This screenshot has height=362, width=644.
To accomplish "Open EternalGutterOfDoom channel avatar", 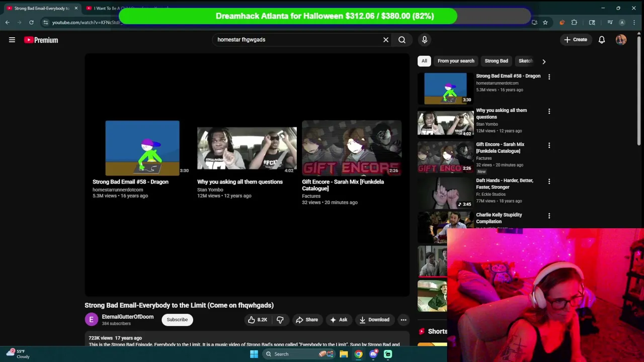I will click(x=92, y=320).
